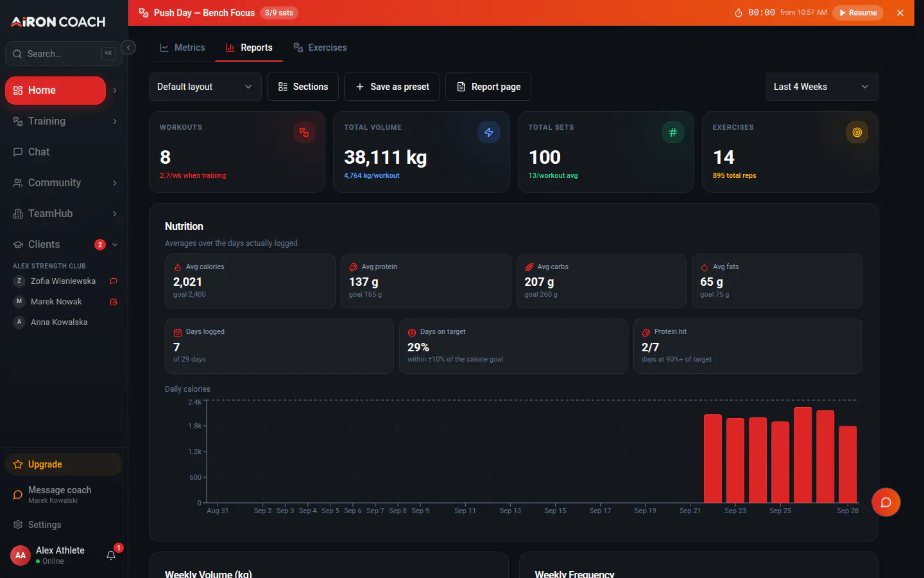Click the Workouts card dumbbell icon
The height and width of the screenshot is (578, 924).
coord(304,132)
